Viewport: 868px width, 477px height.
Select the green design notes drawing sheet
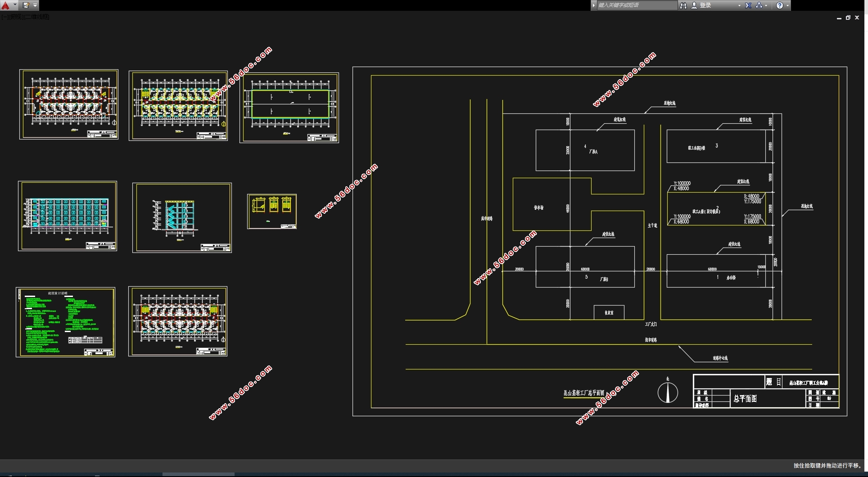click(x=66, y=322)
